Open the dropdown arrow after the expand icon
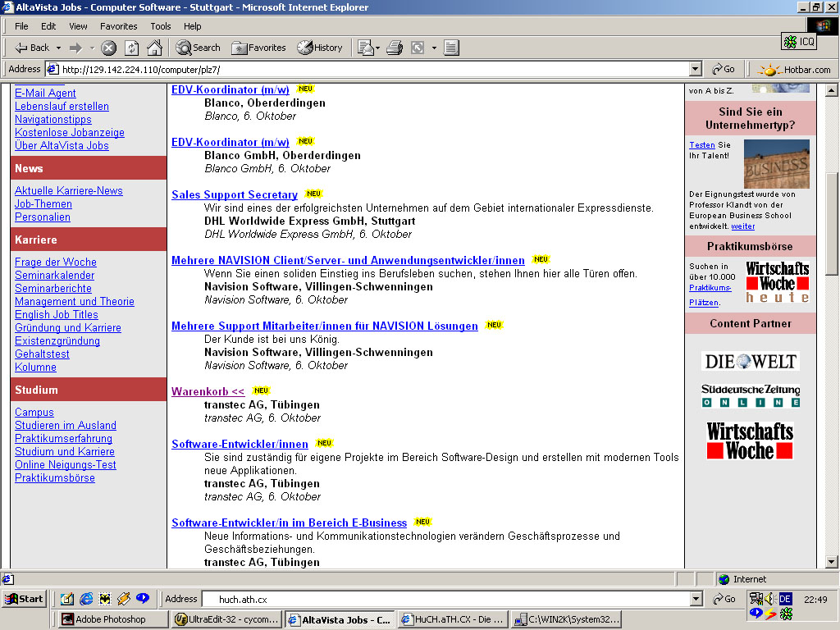This screenshot has height=630, width=840. pos(434,48)
